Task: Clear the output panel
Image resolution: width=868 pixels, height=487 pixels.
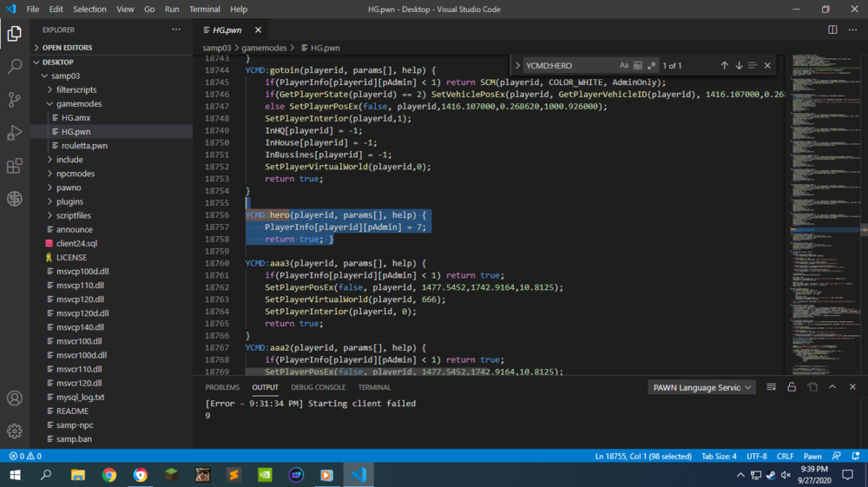Action: click(771, 387)
